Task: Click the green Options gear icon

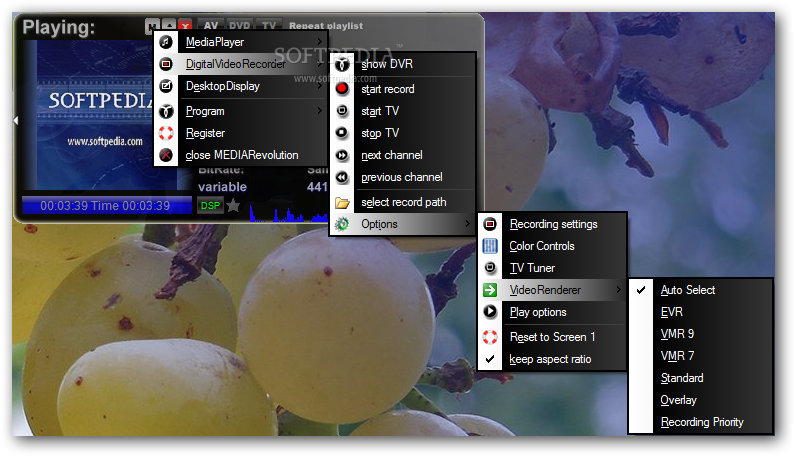Action: click(342, 224)
